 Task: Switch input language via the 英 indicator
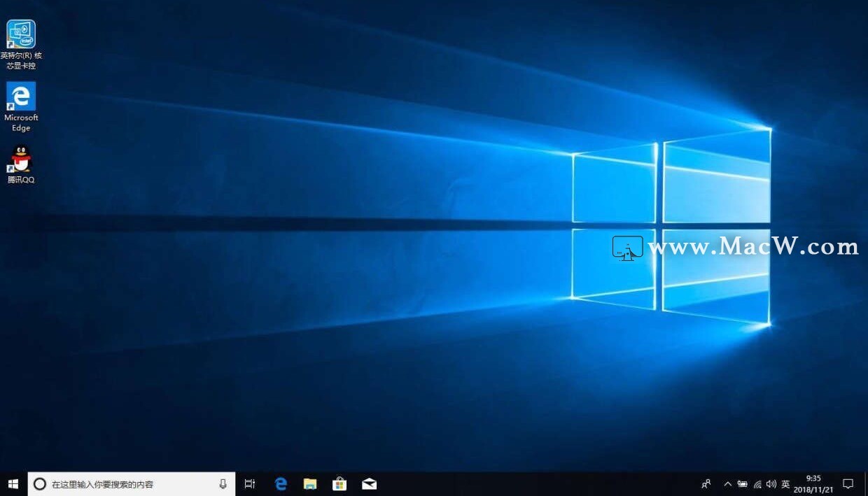(785, 483)
